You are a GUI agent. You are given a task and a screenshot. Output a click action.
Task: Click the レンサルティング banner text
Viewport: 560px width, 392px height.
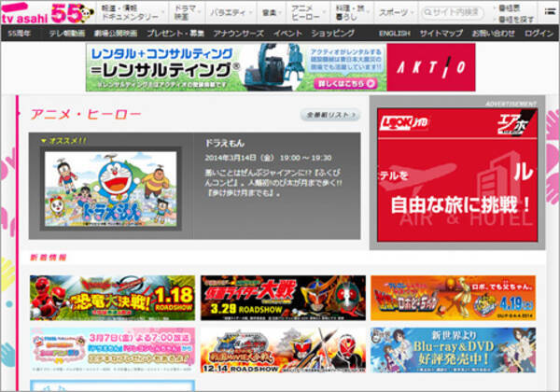165,70
